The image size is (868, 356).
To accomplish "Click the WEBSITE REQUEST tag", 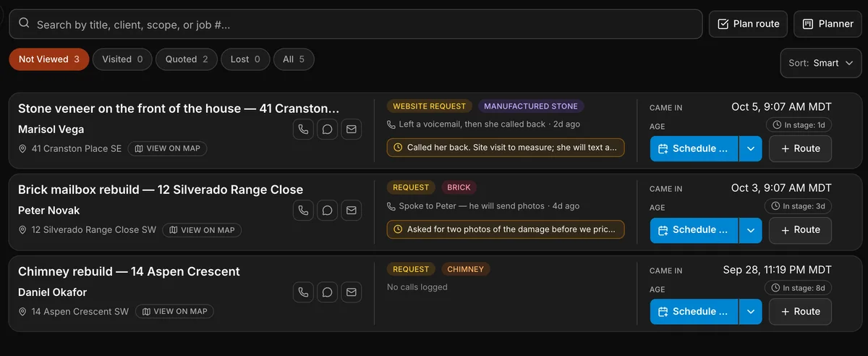I will (x=430, y=106).
